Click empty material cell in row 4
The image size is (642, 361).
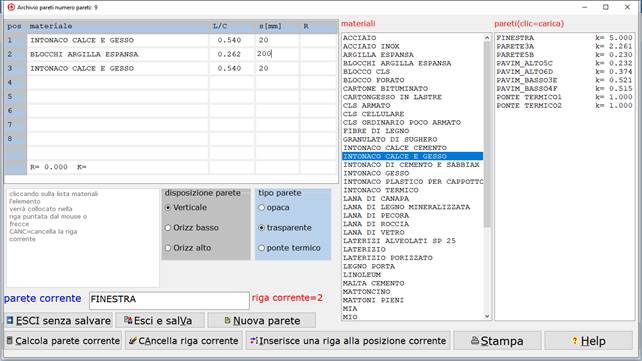118,82
